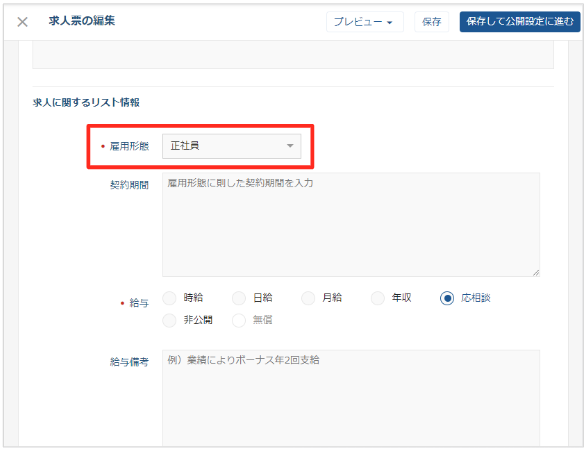Select the 月給 radio button
Viewport: 588px width, 450px height.
pos(308,298)
